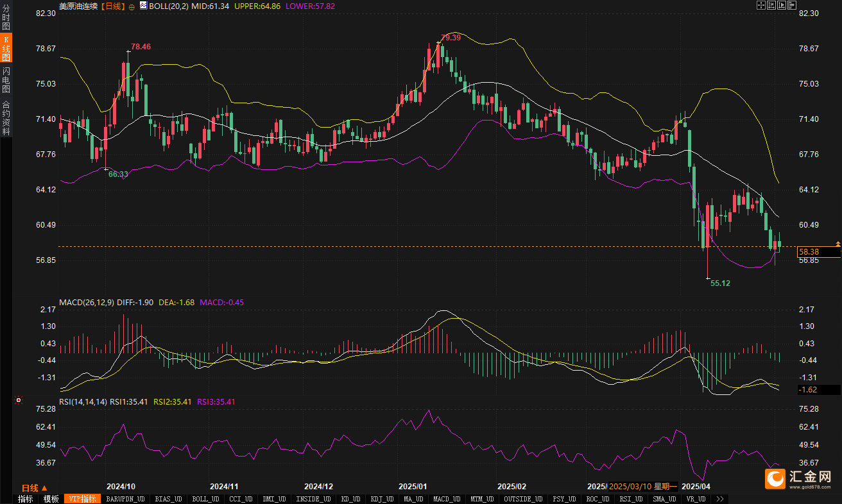Toggle the 闪电图 sidebar view

[x=6, y=80]
